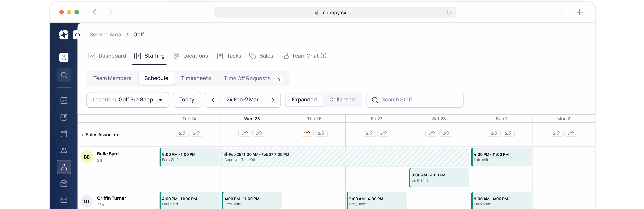Collapse the Sales Associate group
This screenshot has height=209, width=644.
[82, 135]
